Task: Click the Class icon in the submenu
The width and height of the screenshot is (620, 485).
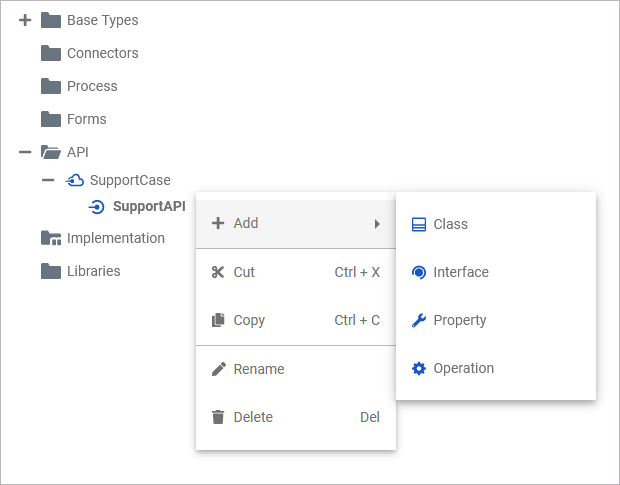Action: tap(419, 225)
